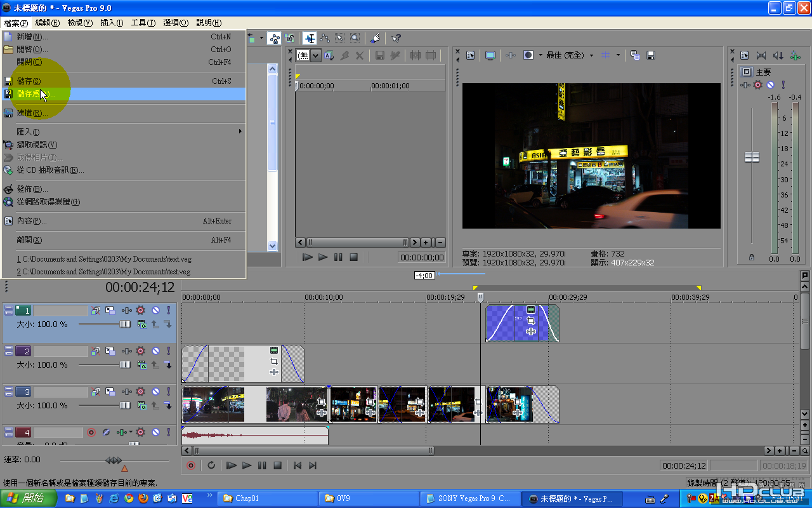Save snapshot of preview to file
This screenshot has width=812, height=508.
point(650,55)
